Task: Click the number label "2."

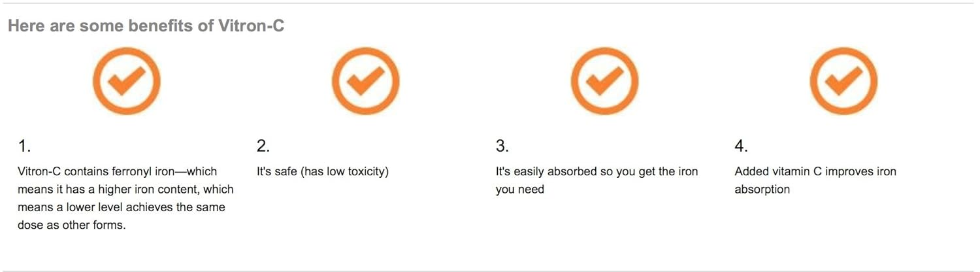Action: 263,146
